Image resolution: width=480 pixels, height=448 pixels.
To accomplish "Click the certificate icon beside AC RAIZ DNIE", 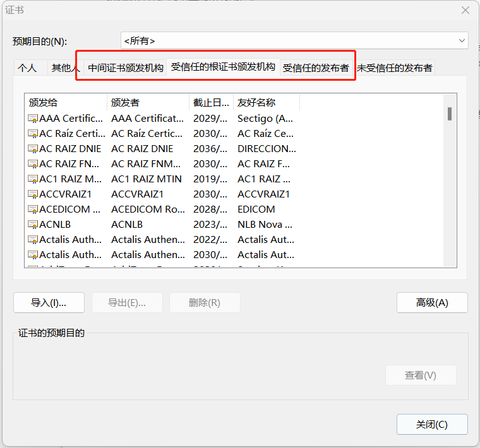I will pyautogui.click(x=33, y=149).
